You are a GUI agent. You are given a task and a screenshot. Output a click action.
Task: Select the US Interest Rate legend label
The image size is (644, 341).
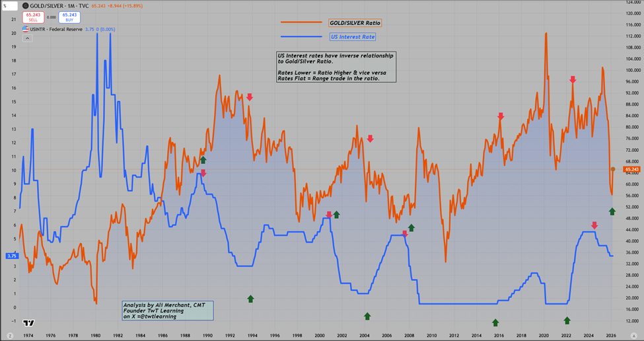(353, 36)
